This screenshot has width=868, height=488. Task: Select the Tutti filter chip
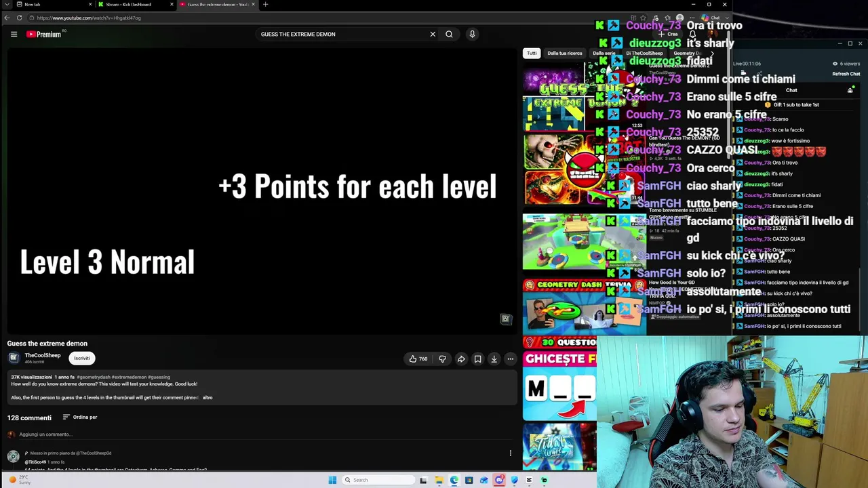click(532, 53)
